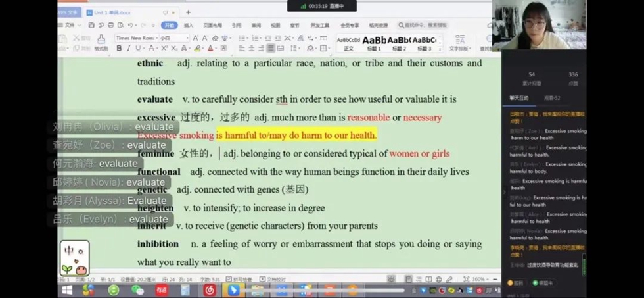The height and width of the screenshot is (298, 644).
Task: Toggle the document proofreading option in status bar
Action: [272, 280]
